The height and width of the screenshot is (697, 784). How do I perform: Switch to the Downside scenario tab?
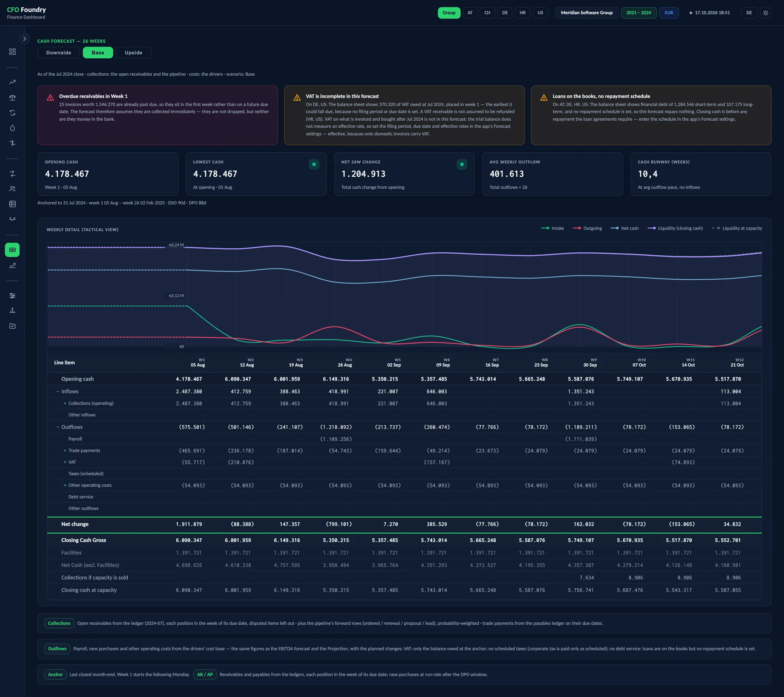click(x=59, y=52)
